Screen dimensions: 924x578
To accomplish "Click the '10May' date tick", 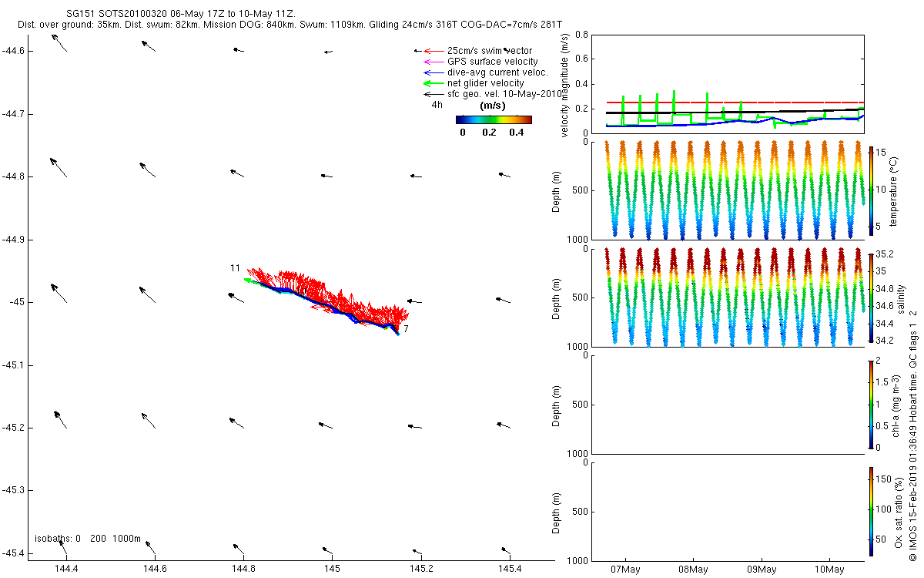I will (830, 570).
